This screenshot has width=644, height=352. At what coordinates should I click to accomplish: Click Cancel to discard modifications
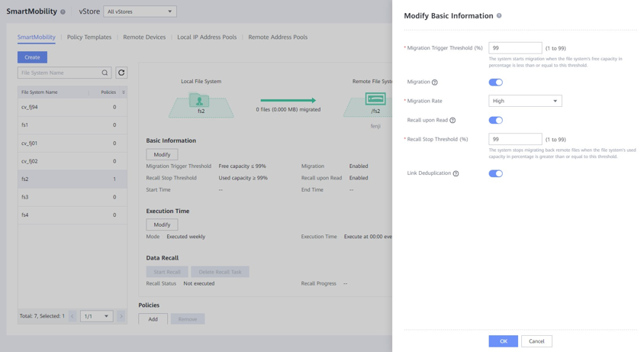[536, 341]
